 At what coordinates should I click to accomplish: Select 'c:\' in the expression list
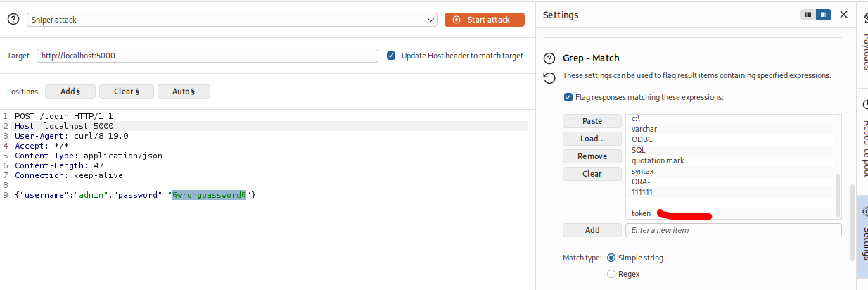click(x=730, y=119)
